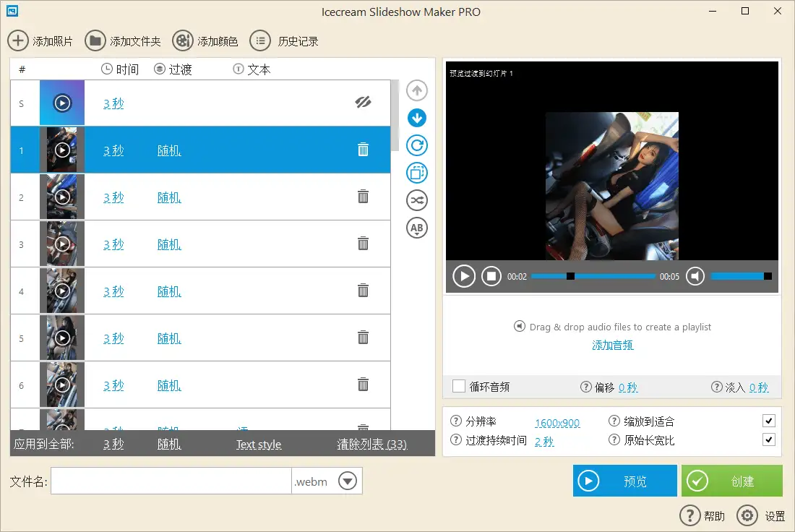This screenshot has height=532, width=795.
Task: Open the .webm file format dropdown
Action: point(348,481)
